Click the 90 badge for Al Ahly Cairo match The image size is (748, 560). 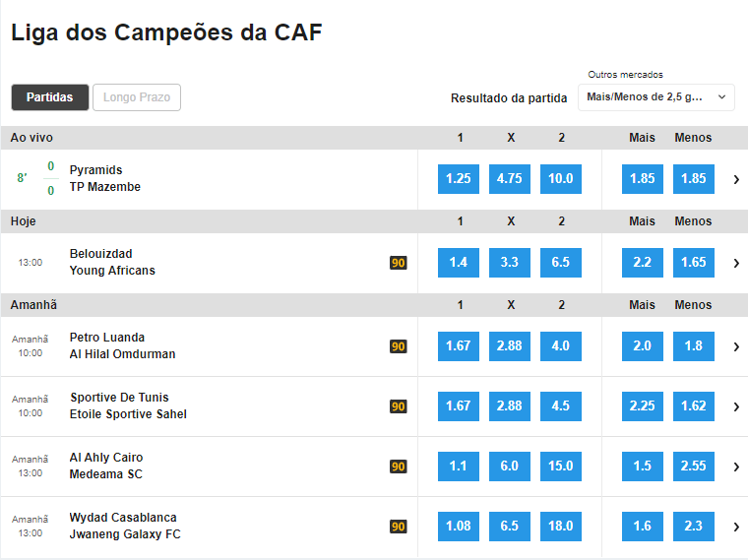[399, 467]
